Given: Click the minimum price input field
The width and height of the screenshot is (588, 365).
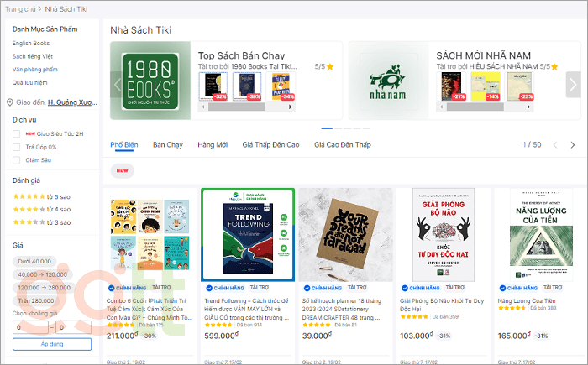Looking at the screenshot, I should pos(29,327).
